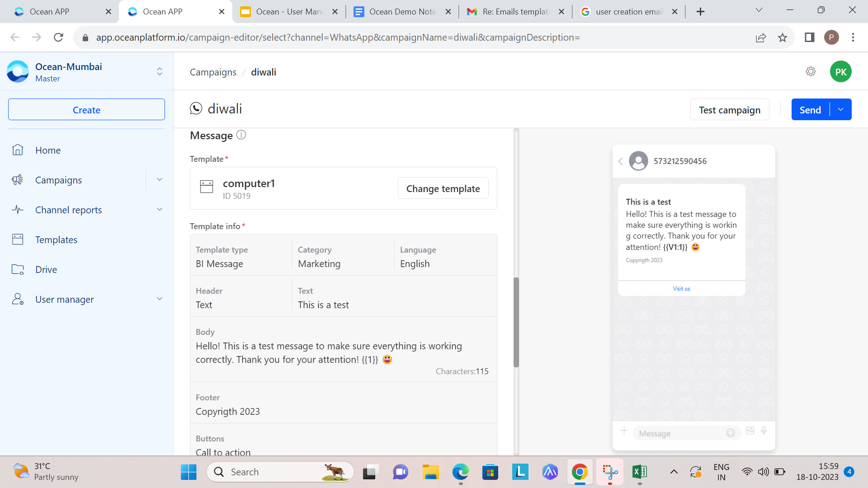Reload the page
The image size is (868, 488).
[x=58, y=38]
